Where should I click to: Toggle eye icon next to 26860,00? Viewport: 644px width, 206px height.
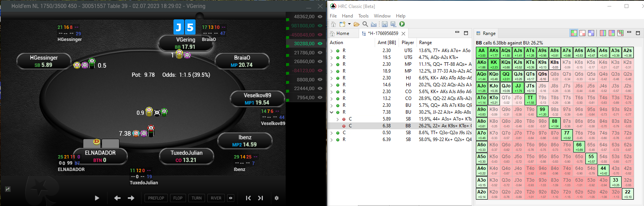click(x=320, y=62)
